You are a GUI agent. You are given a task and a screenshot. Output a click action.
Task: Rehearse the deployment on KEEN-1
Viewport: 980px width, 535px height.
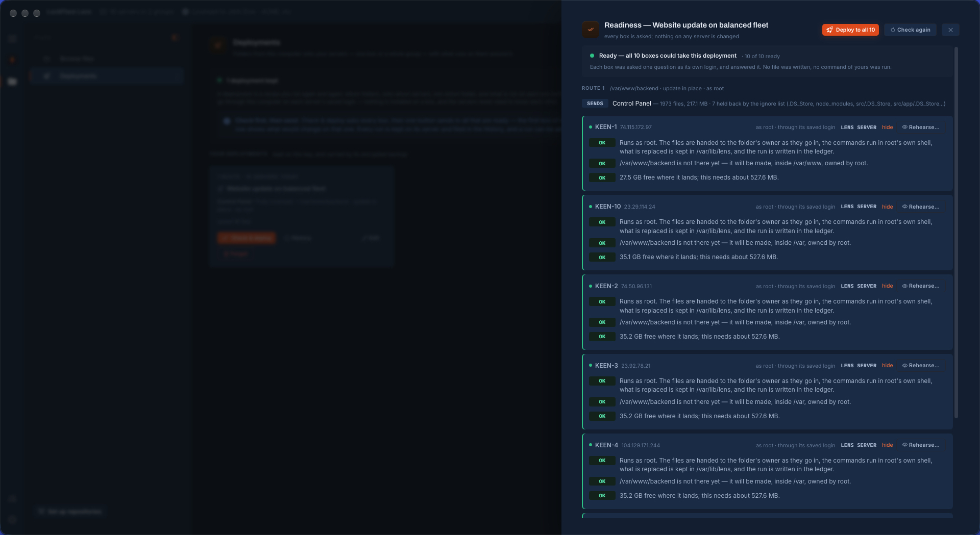921,128
